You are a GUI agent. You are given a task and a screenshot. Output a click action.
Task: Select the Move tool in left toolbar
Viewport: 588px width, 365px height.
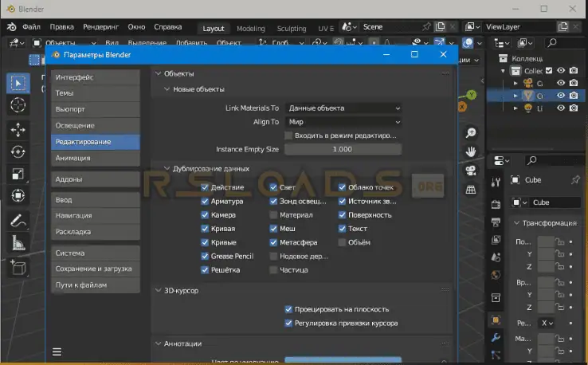(18, 129)
